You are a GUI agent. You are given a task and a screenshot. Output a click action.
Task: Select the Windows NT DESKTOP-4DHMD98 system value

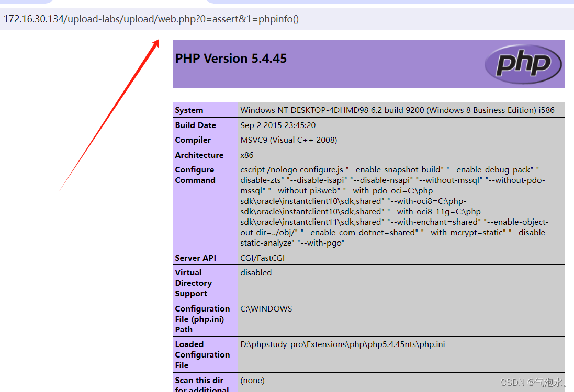click(397, 110)
